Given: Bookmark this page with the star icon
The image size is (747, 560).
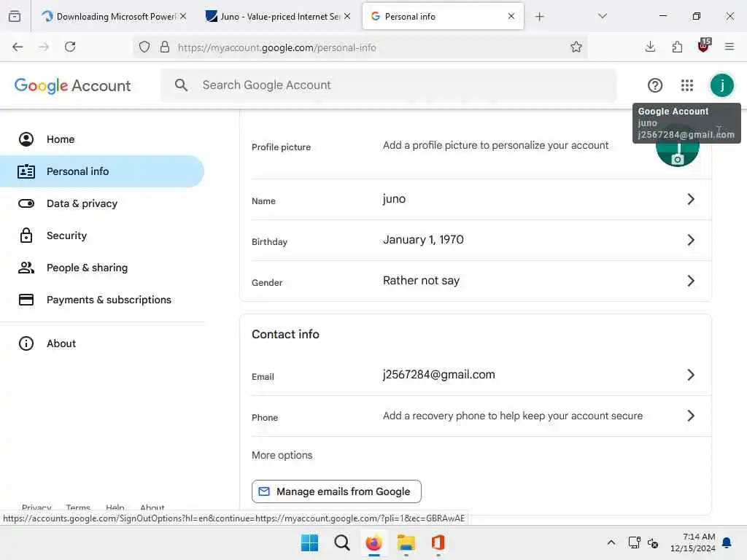Looking at the screenshot, I should (x=576, y=47).
